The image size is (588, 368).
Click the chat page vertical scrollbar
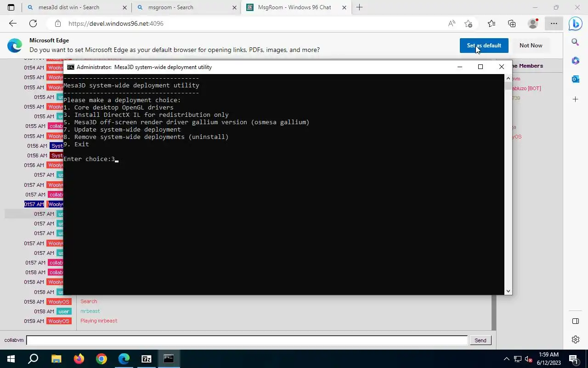pos(494,312)
